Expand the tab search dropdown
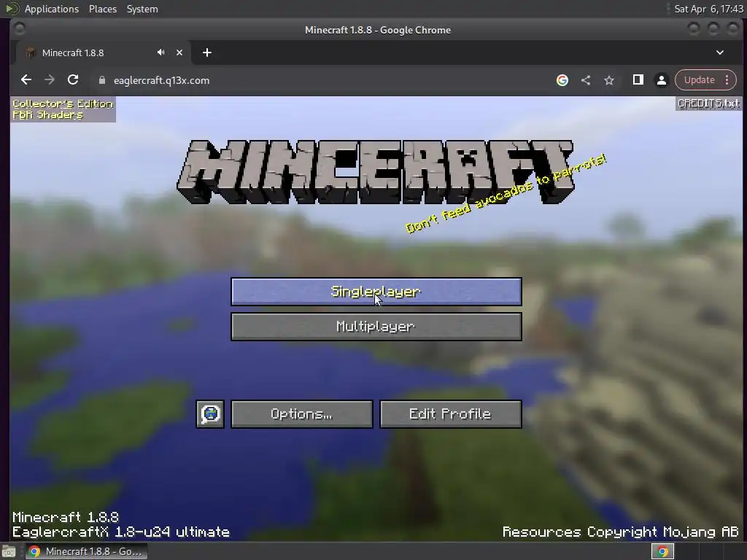This screenshot has height=560, width=747. [x=720, y=52]
